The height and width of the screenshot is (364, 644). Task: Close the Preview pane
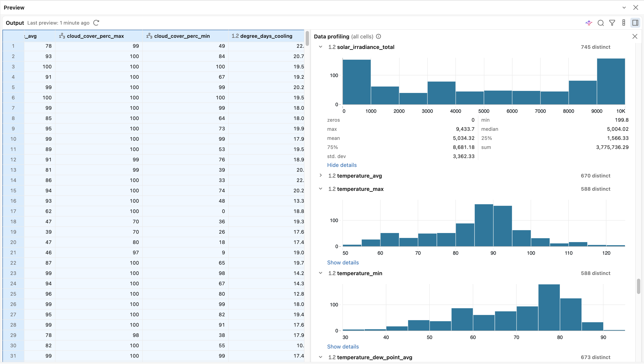[636, 7]
